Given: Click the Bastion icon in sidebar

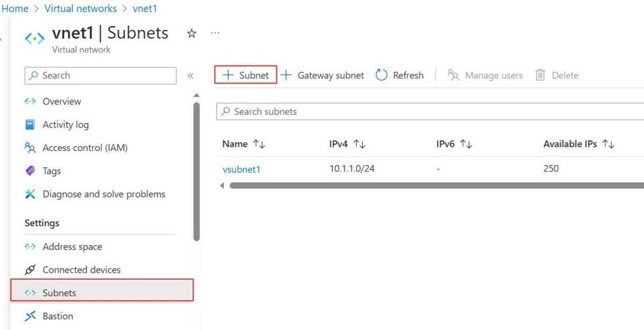Looking at the screenshot, I should [30, 316].
